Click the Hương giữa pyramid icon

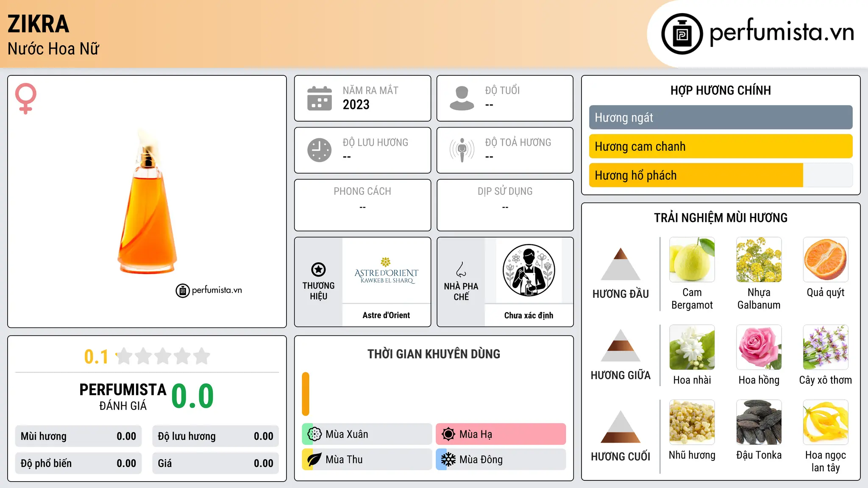click(620, 345)
